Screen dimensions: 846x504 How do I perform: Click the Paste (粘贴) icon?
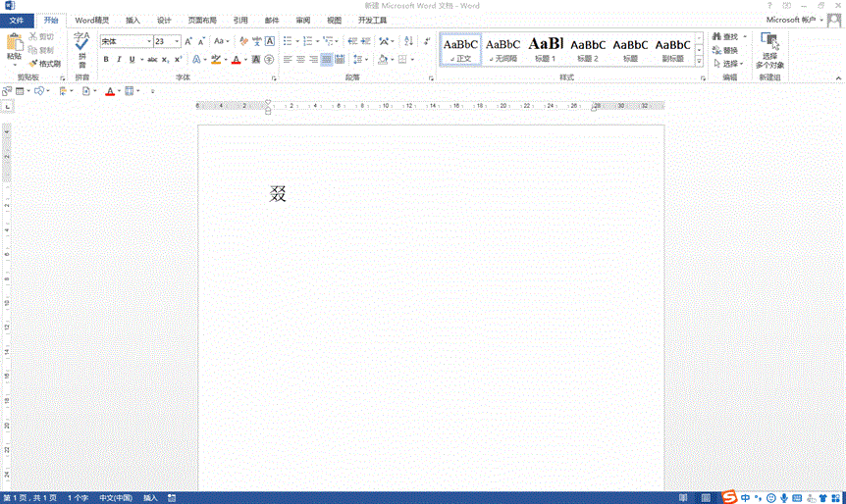click(x=14, y=43)
